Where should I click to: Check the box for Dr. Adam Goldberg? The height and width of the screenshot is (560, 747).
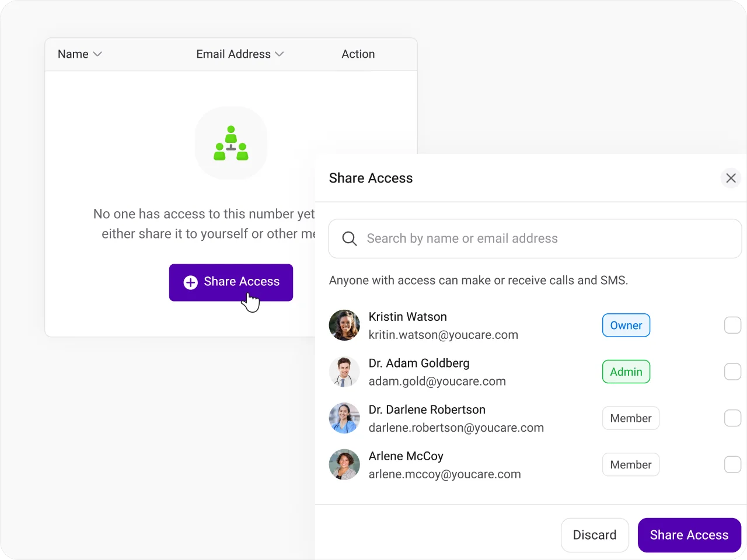click(732, 372)
